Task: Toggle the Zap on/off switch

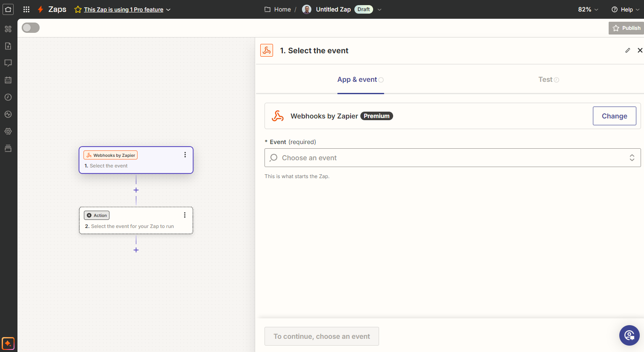Action: 31,28
